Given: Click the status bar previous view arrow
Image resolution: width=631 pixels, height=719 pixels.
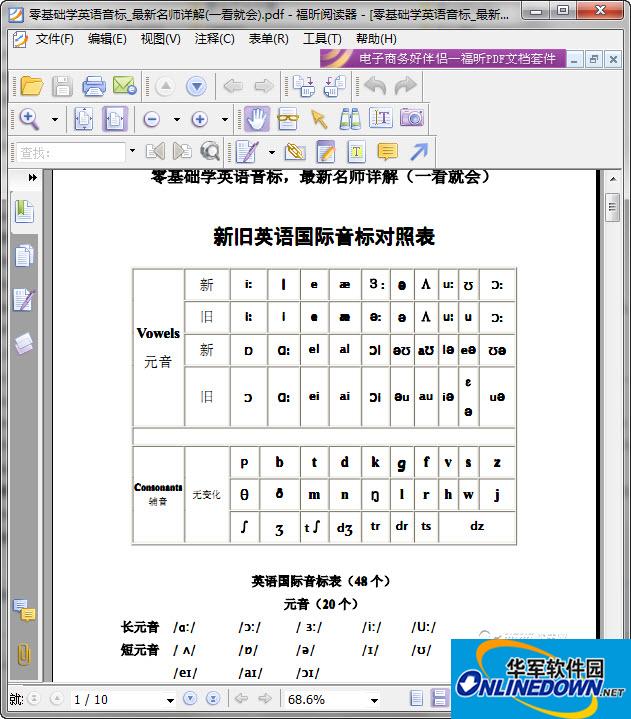Looking at the screenshot, I should pos(241,698).
